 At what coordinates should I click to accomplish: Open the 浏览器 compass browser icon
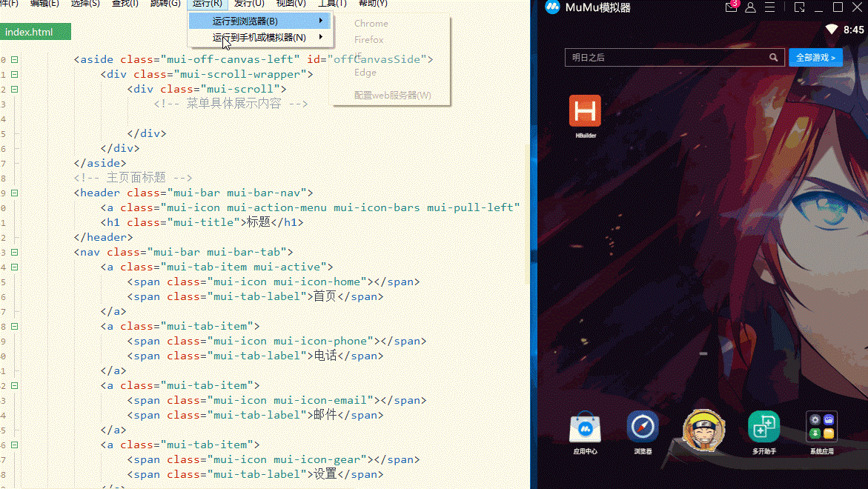click(643, 427)
